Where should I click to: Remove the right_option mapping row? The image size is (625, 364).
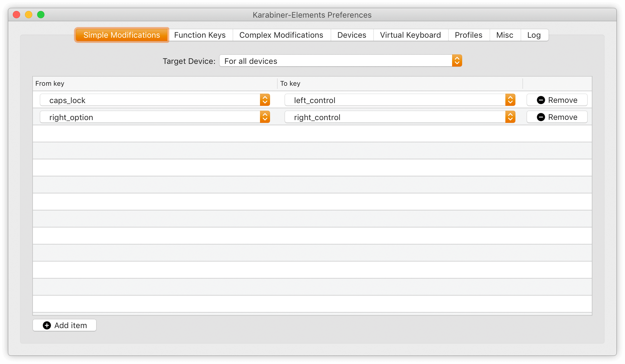(557, 117)
